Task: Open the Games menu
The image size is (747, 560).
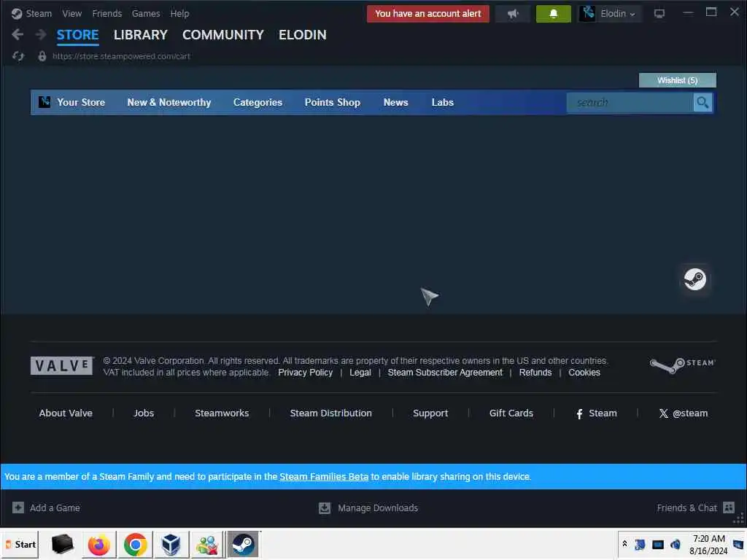Action: (x=146, y=13)
